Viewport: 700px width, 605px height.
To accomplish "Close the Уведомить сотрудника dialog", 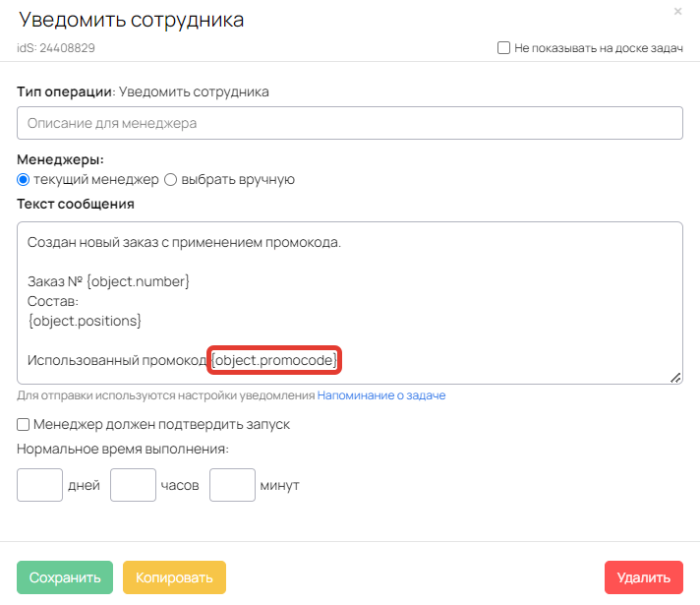I will [x=677, y=11].
